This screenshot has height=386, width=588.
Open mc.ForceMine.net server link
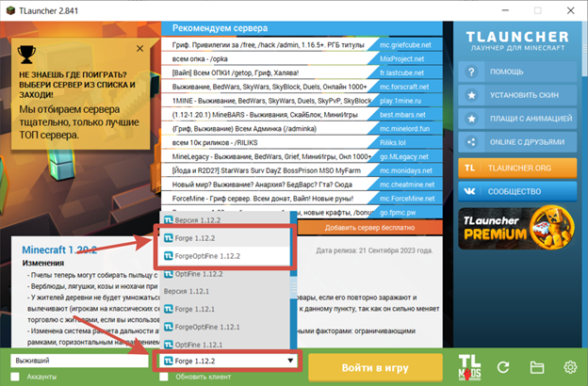[x=407, y=199]
